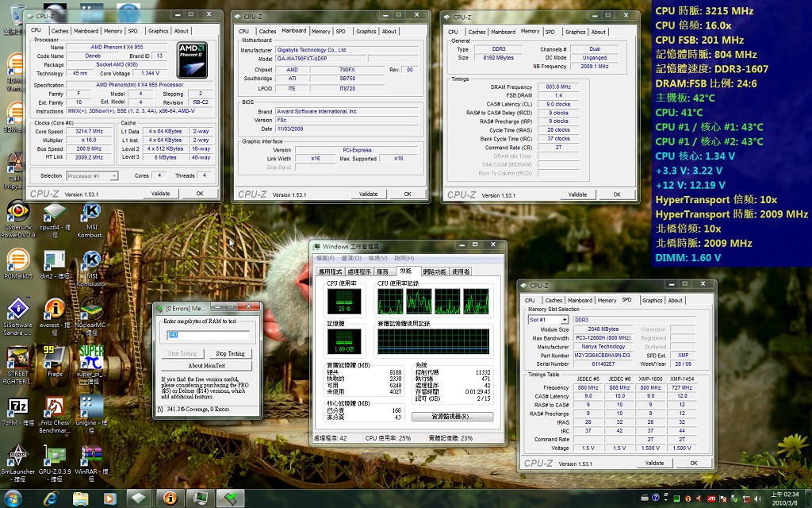Click part number M2Y2G64CB8HA9N-DG
Image resolution: width=812 pixels, height=508 pixels.
coord(603,356)
